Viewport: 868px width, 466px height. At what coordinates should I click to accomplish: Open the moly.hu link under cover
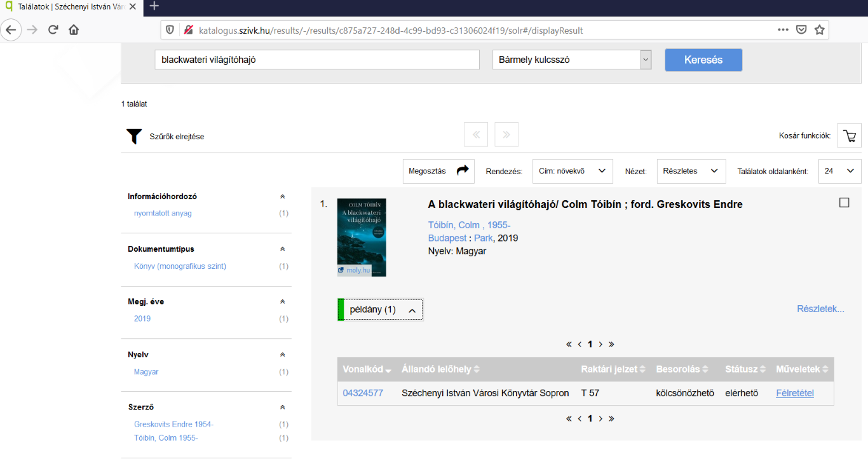(355, 270)
